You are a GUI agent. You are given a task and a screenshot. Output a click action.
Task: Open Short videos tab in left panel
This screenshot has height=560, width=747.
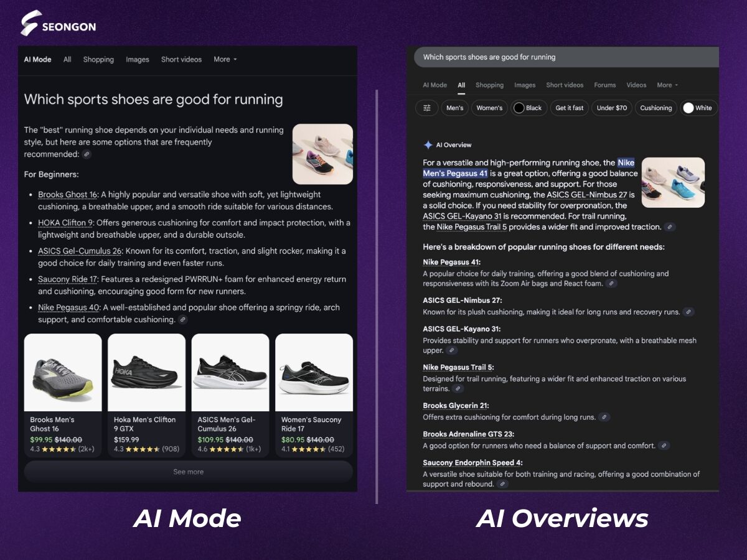pyautogui.click(x=181, y=60)
